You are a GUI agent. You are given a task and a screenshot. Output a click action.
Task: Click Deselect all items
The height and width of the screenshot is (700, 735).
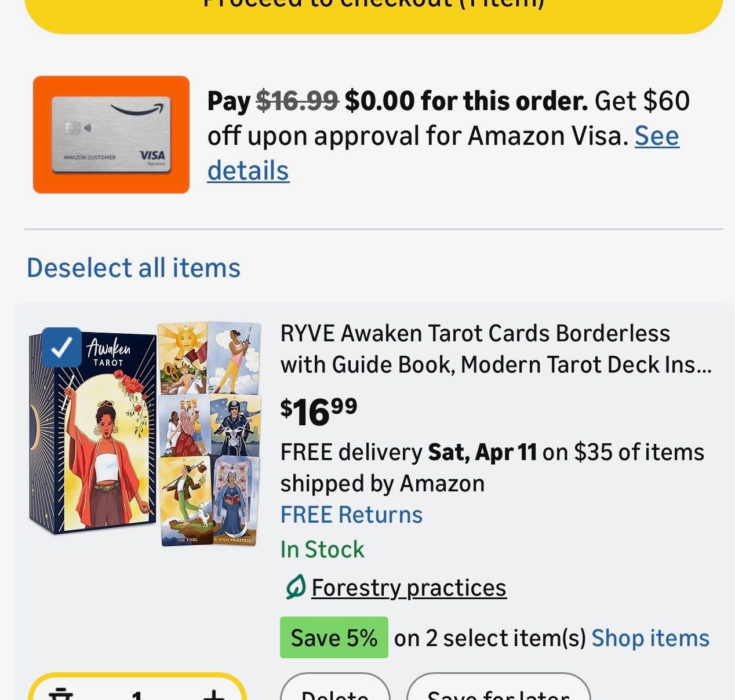133,268
